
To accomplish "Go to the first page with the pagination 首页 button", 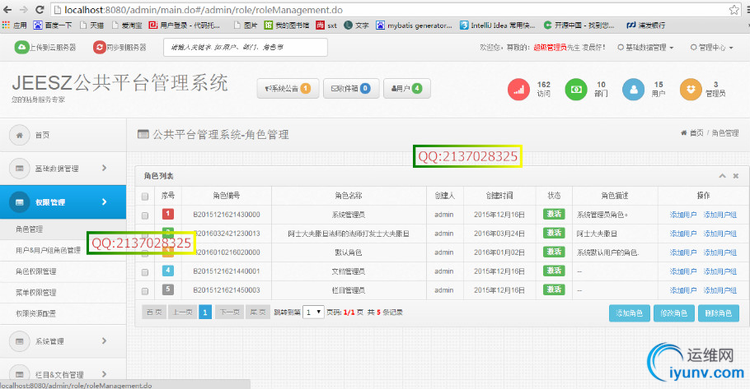I will pyautogui.click(x=154, y=312).
